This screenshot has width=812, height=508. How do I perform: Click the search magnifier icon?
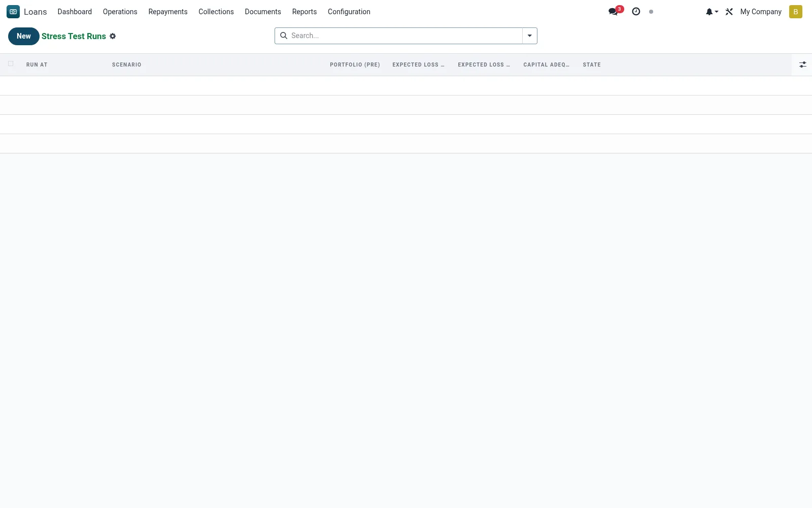284,36
